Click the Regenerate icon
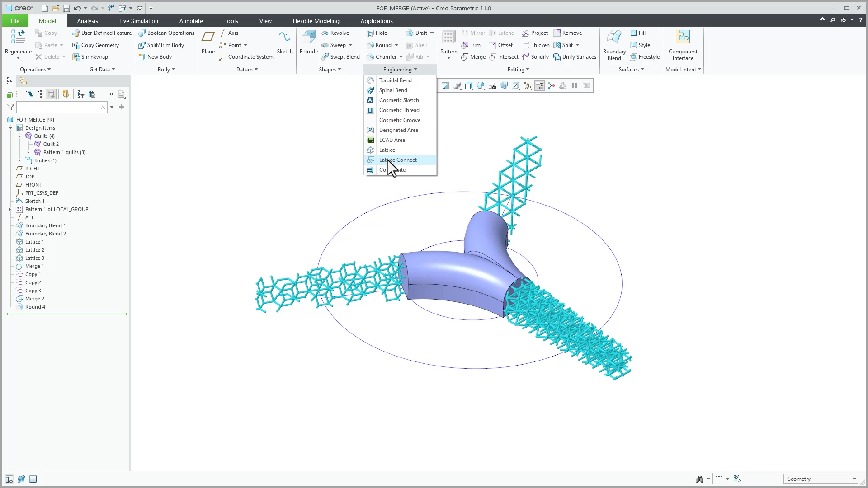Viewport: 868px width, 488px height. [x=18, y=37]
